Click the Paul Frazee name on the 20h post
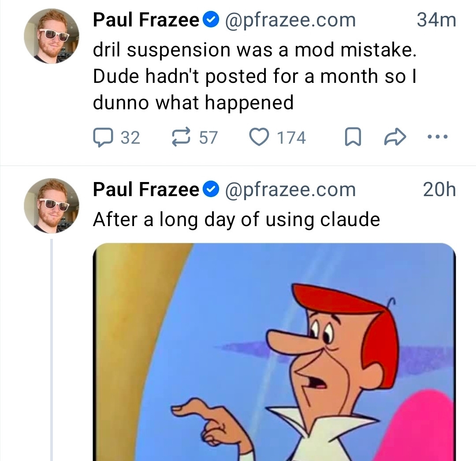476x461 pixels. pos(146,190)
